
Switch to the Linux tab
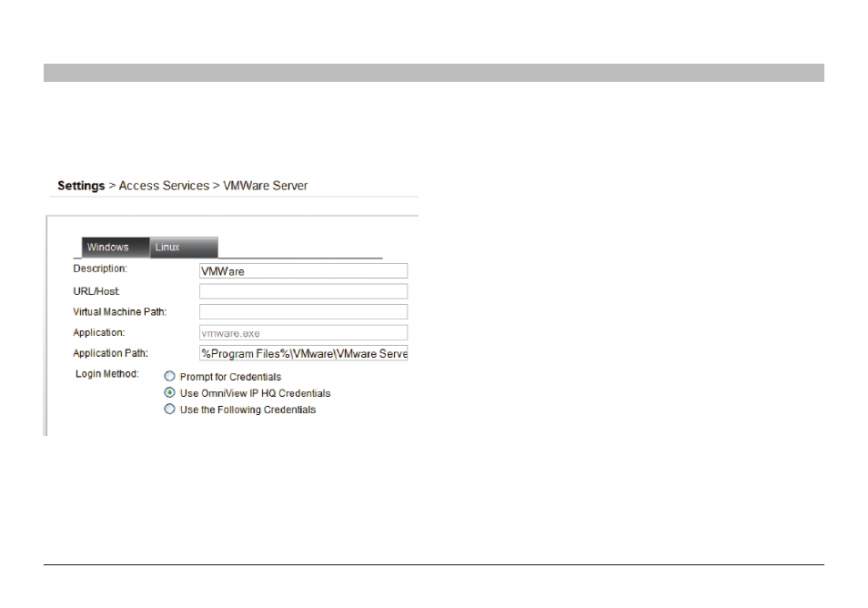tap(184, 248)
